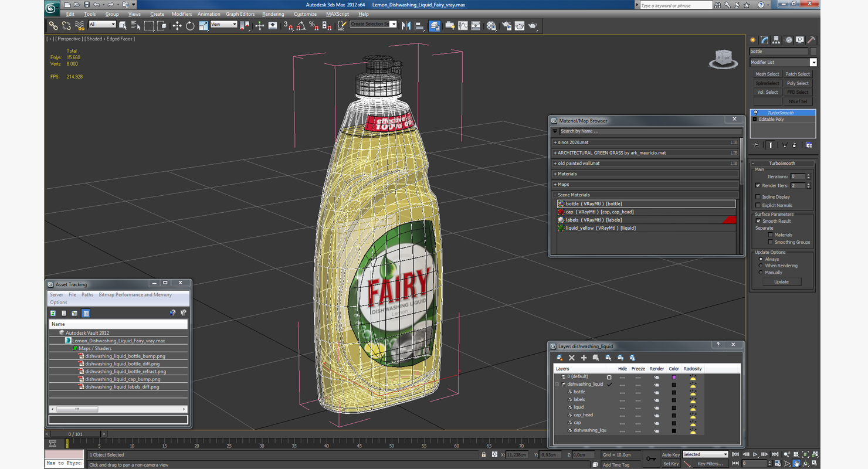Activate the Select and Scale tool
The width and height of the screenshot is (868, 469).
203,26
